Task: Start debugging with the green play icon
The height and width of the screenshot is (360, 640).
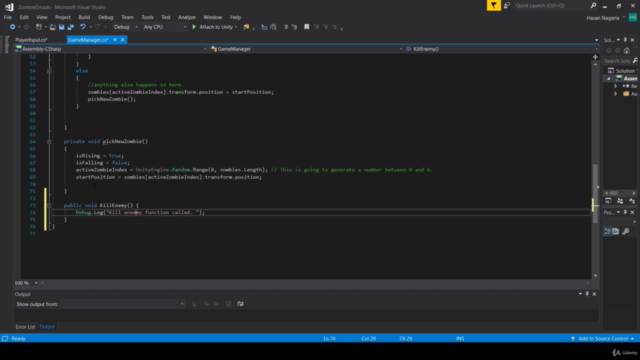Action: click(x=194, y=27)
